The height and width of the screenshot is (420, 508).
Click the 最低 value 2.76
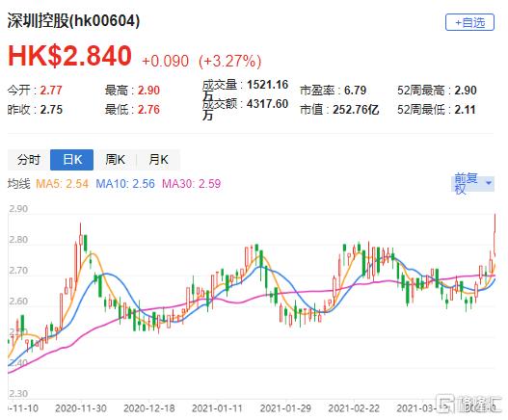tap(148, 110)
